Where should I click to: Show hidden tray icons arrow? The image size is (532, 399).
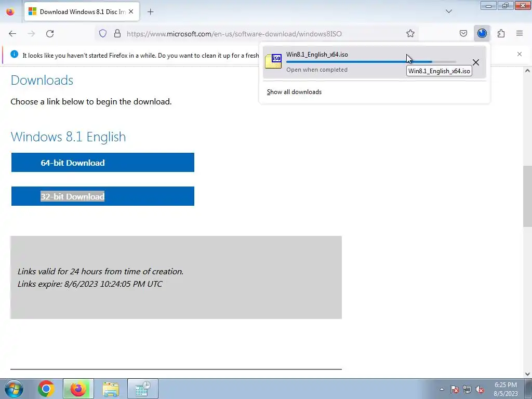[x=442, y=389]
